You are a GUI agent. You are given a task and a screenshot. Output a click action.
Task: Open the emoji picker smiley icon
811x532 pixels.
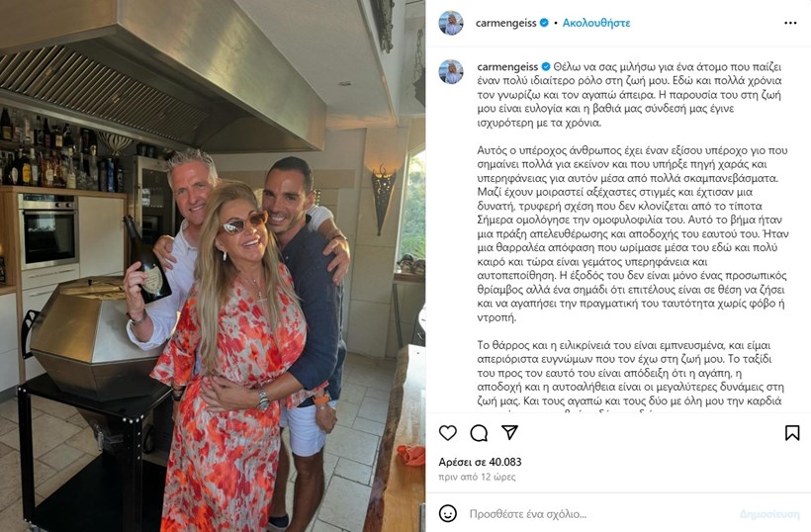click(x=447, y=513)
